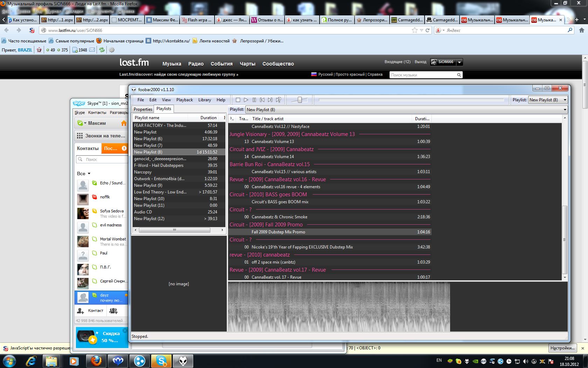Image resolution: width=588 pixels, height=368 pixels.
Task: Open the Library menu in foobar2000
Action: coord(205,100)
